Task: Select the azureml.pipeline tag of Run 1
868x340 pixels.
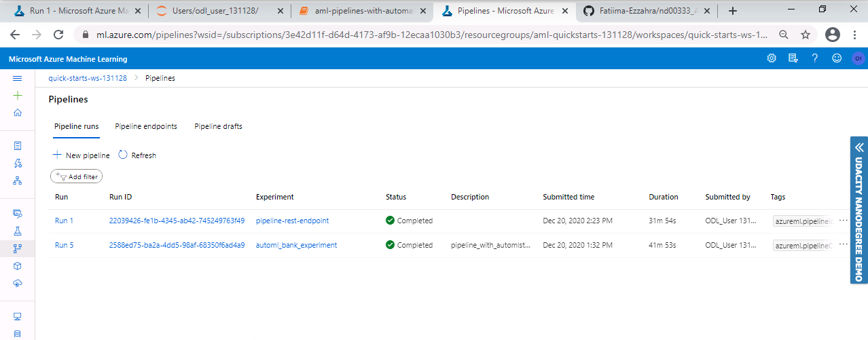Action: [803, 221]
